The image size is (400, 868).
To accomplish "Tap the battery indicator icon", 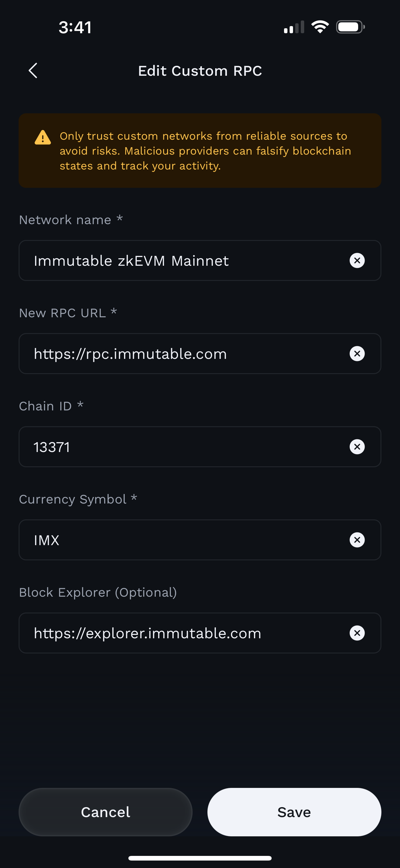I will [350, 27].
